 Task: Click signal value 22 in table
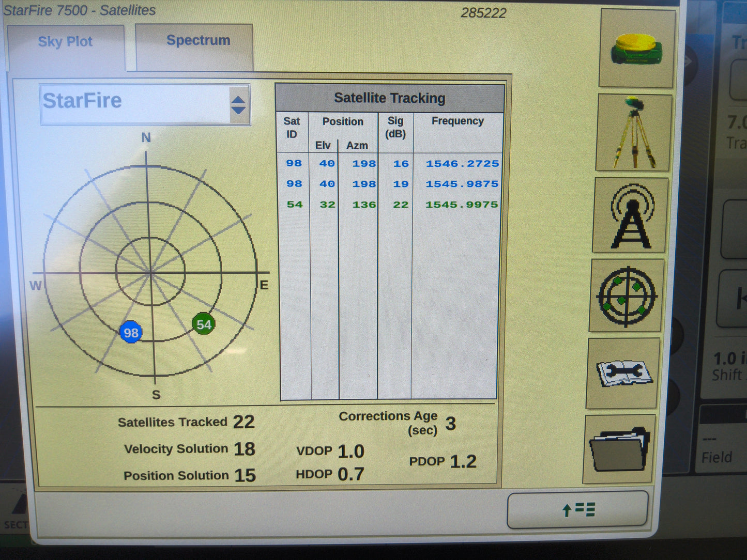click(401, 205)
